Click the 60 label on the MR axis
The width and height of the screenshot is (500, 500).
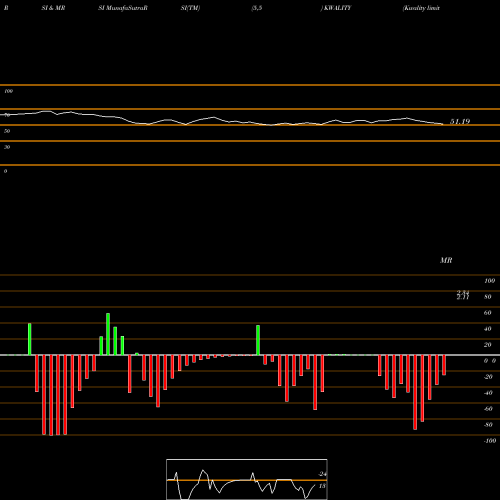tap(487, 313)
